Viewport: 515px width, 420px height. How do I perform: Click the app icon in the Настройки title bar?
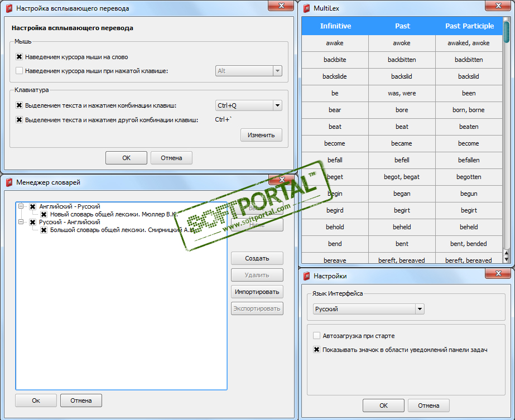tap(306, 276)
